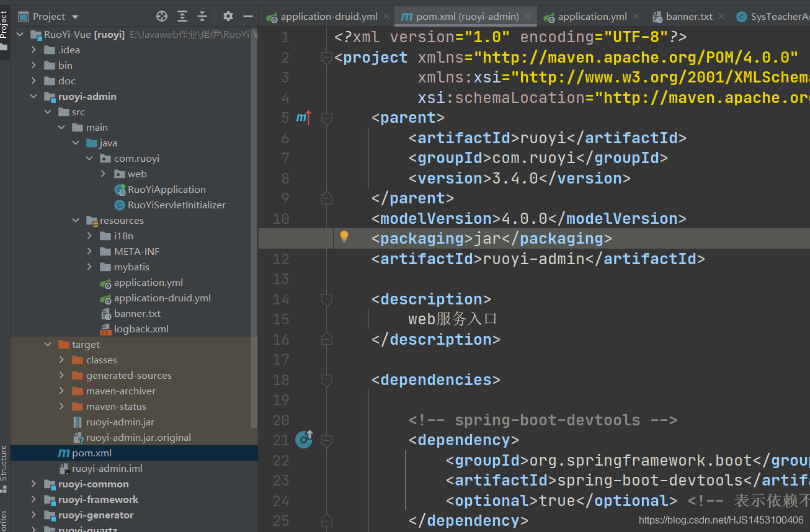Select the com.ruoyi package
The height and width of the screenshot is (532, 810).
(130, 158)
